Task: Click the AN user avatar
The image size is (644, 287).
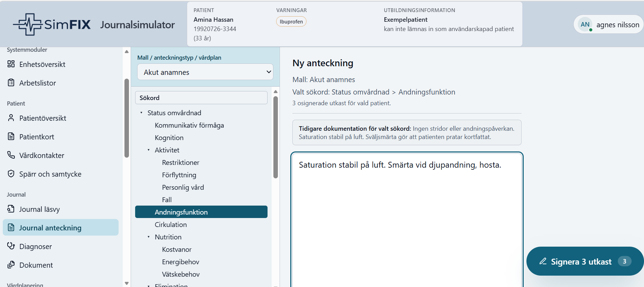Action: [x=585, y=24]
